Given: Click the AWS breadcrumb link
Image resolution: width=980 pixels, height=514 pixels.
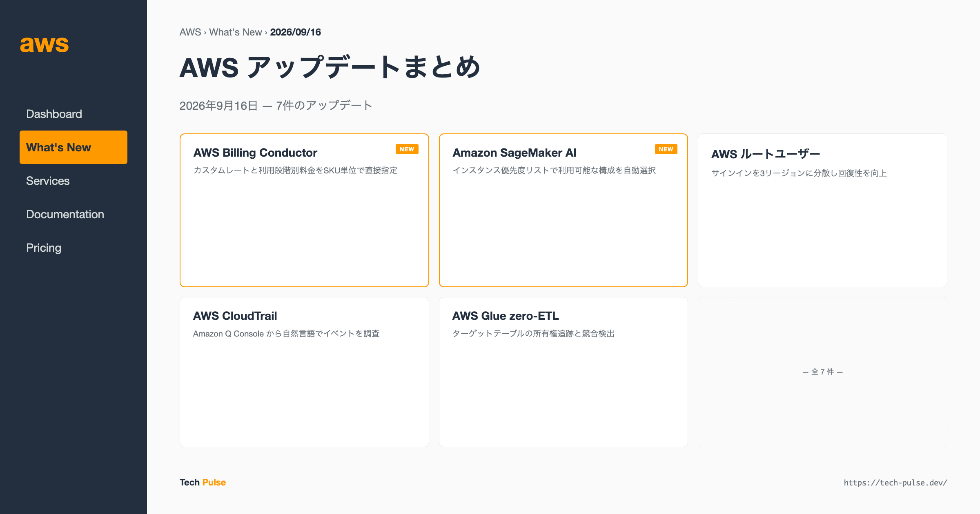Looking at the screenshot, I should (190, 32).
